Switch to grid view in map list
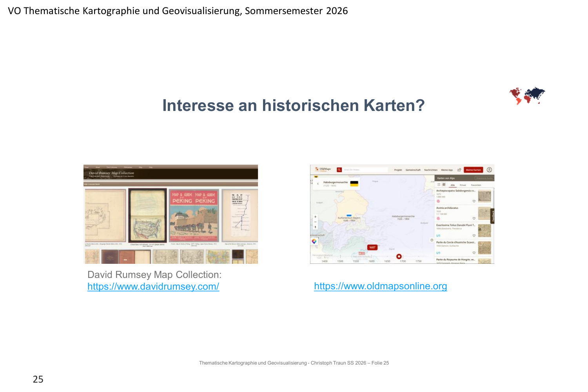The width and height of the screenshot is (588, 392). coord(439,185)
